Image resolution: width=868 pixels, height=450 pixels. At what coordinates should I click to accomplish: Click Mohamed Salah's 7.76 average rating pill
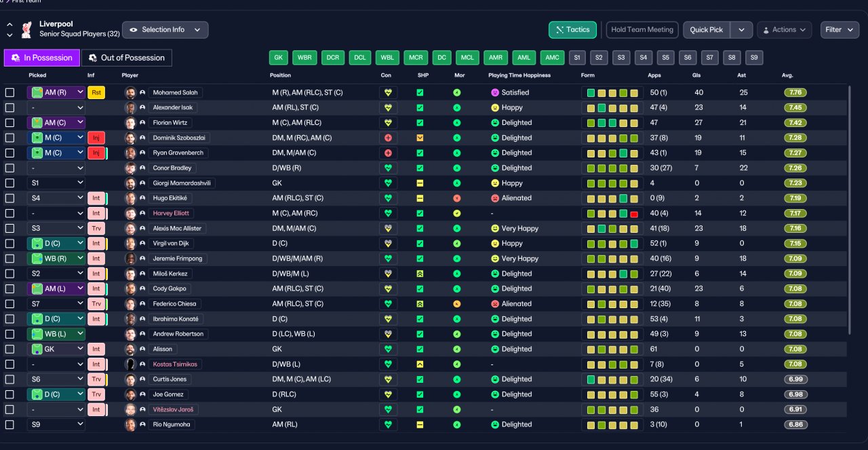click(x=795, y=92)
